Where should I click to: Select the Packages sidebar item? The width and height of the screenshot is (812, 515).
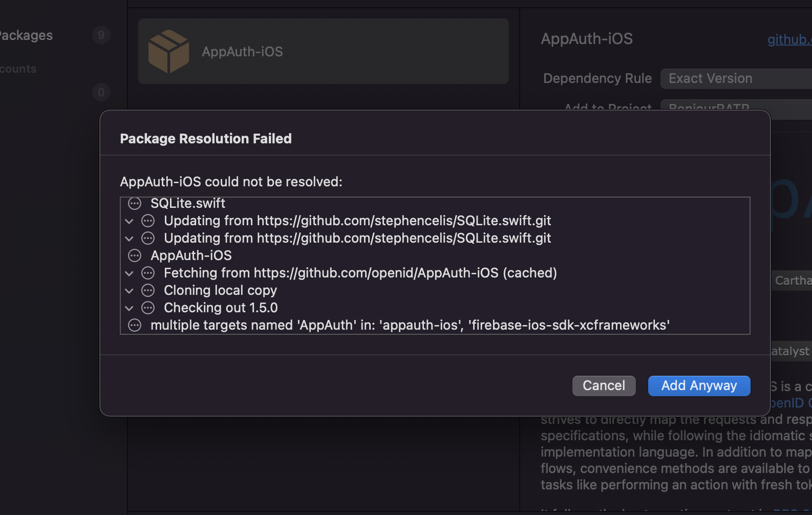point(26,35)
